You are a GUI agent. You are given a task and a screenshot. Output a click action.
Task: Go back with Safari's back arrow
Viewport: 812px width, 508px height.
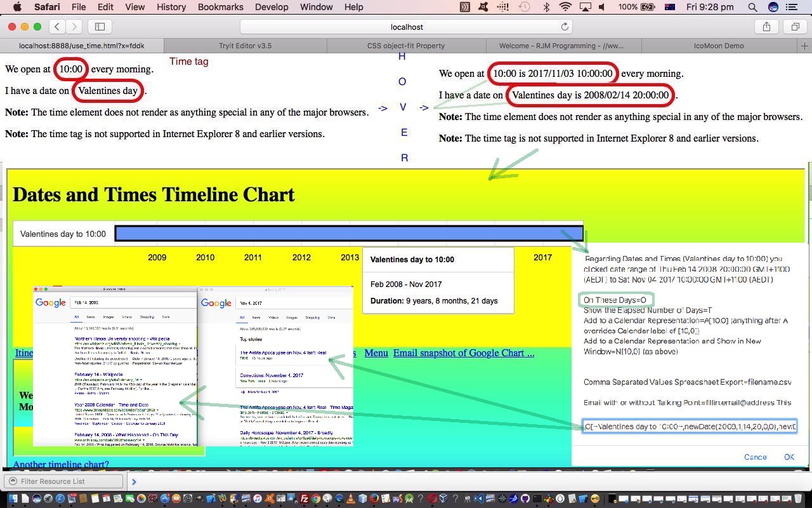point(58,27)
